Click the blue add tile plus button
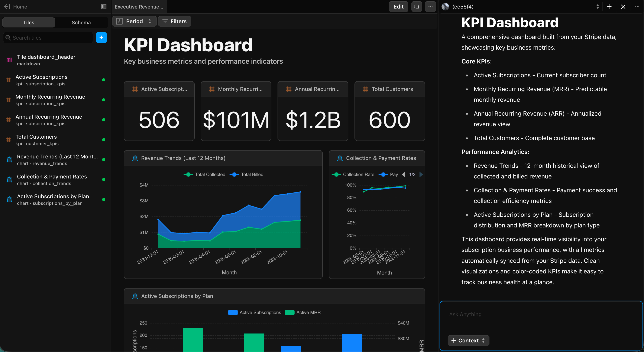Image resolution: width=644 pixels, height=352 pixels. (101, 37)
